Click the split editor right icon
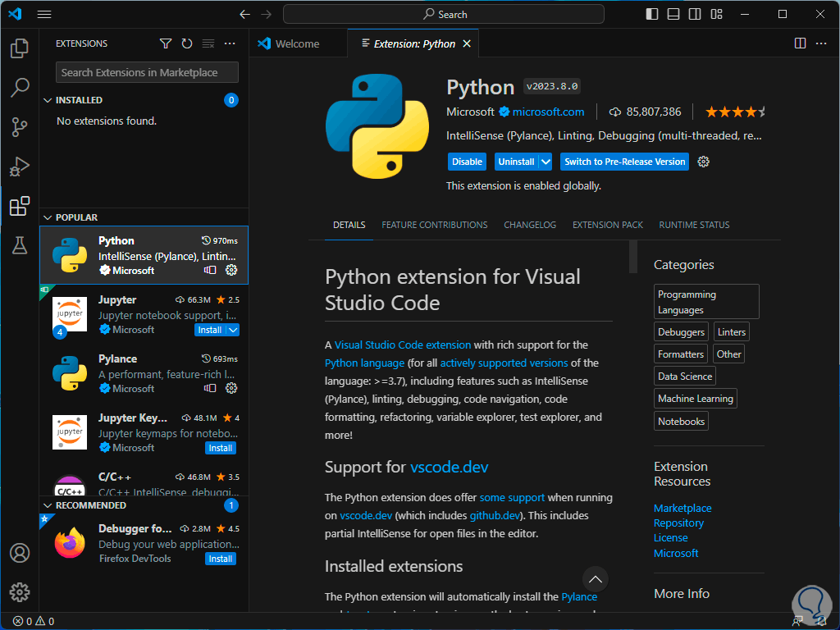 [x=800, y=43]
